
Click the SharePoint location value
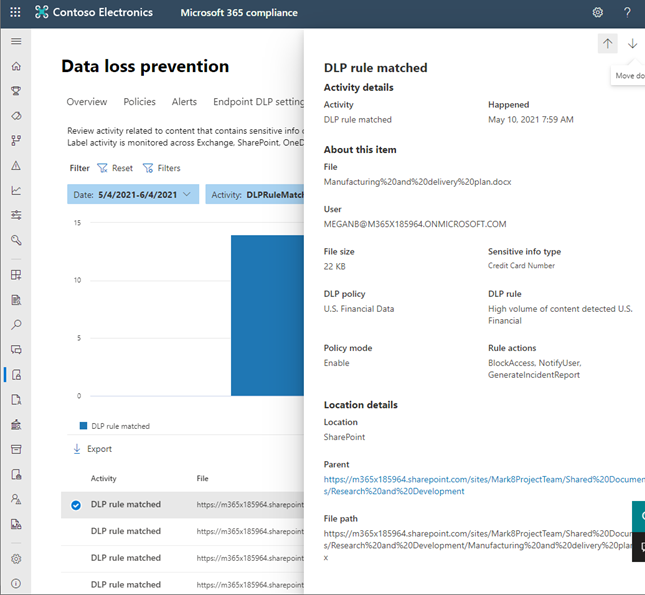tap(344, 437)
